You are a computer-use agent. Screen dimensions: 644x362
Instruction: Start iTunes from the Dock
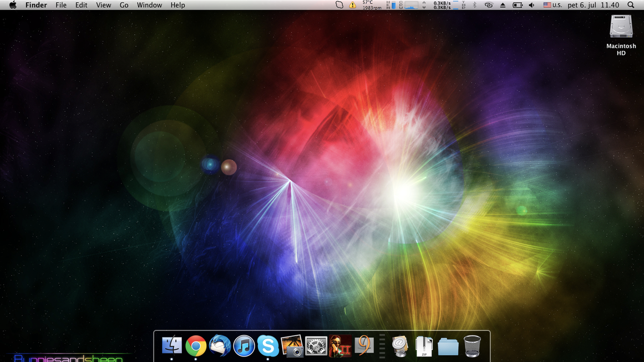click(244, 345)
